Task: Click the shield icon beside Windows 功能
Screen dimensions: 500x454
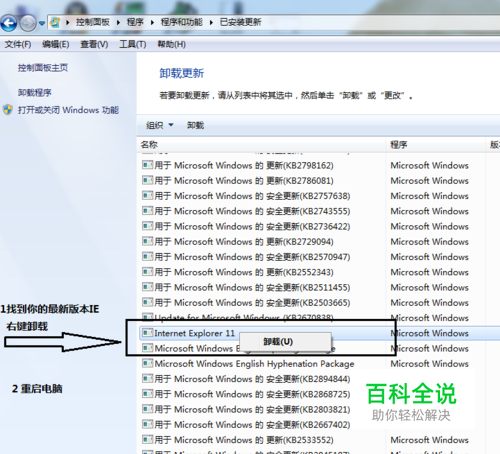Action: (x=8, y=110)
